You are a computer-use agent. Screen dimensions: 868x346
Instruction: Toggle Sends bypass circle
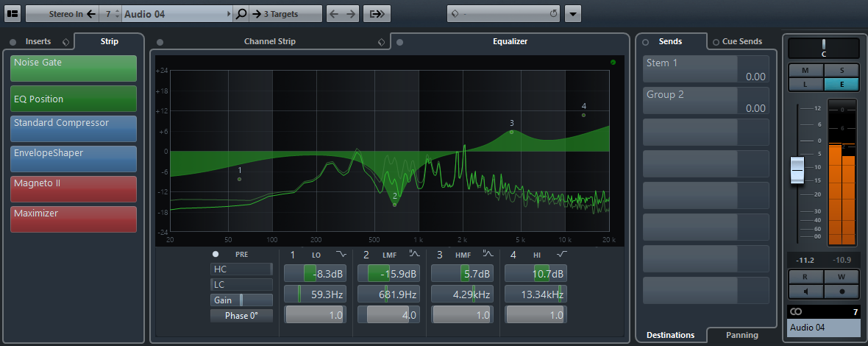click(645, 42)
